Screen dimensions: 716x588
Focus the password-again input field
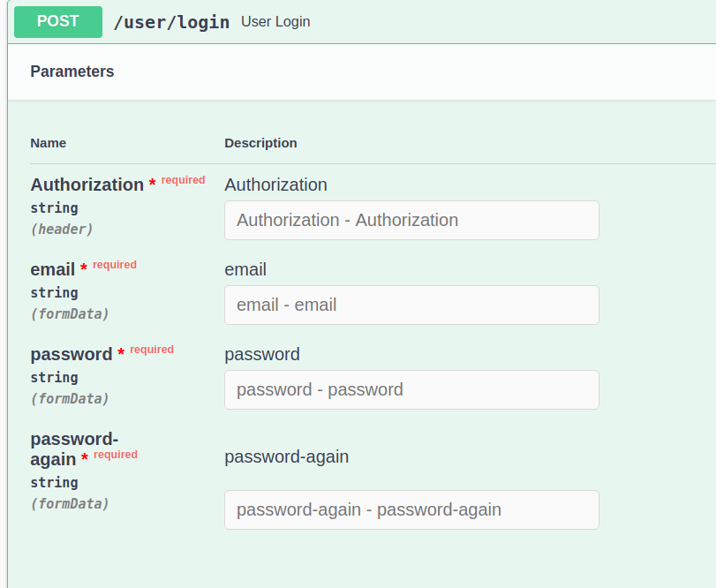coord(411,509)
